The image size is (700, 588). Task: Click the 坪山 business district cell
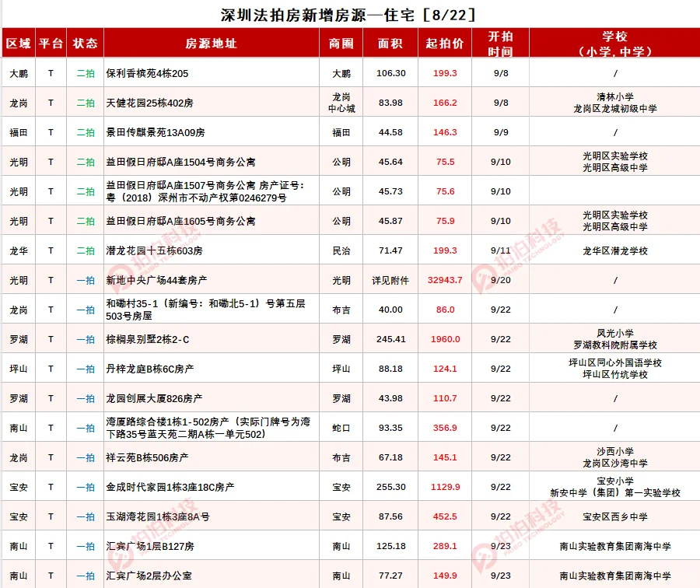(x=341, y=369)
